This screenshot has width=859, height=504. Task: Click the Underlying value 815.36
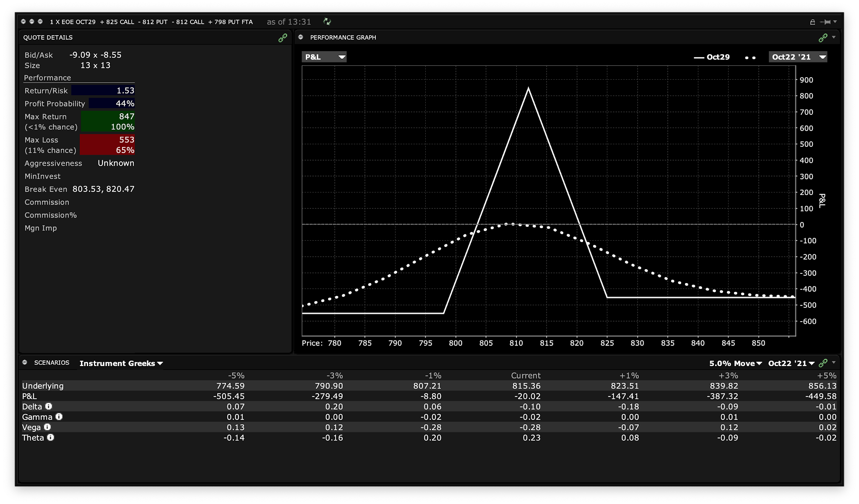click(x=526, y=386)
